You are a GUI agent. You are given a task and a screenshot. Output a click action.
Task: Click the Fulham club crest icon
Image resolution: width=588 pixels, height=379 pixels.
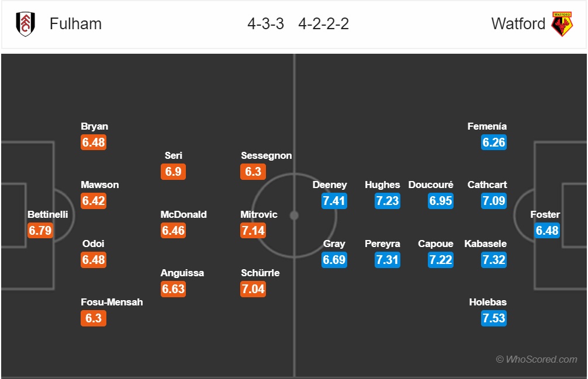coord(26,24)
